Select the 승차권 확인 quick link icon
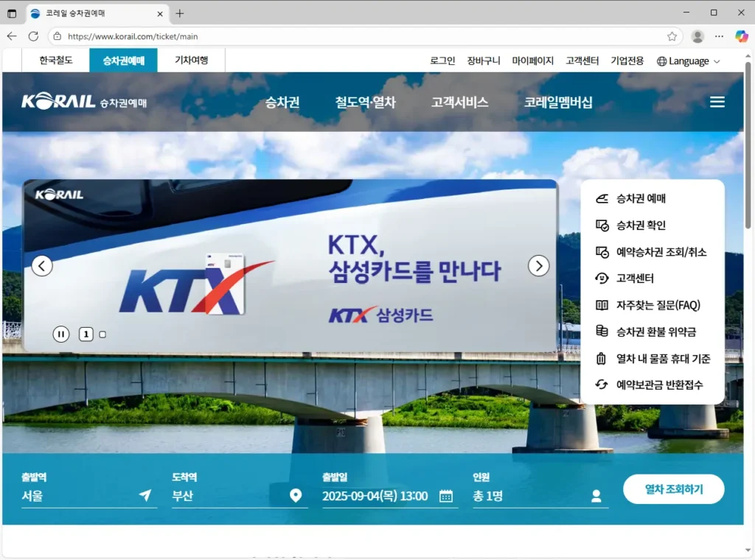This screenshot has width=755, height=560. tap(601, 225)
